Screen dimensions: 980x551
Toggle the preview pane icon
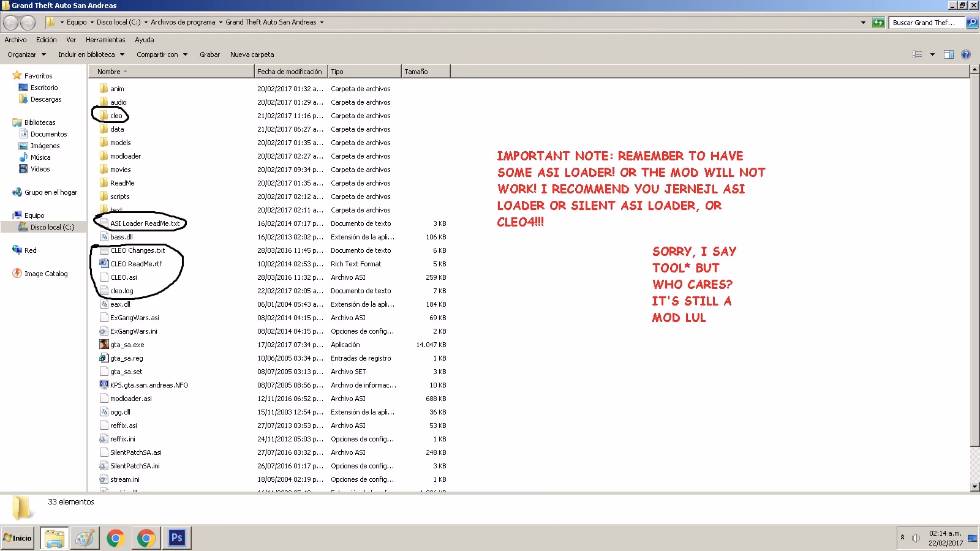click(x=949, y=54)
